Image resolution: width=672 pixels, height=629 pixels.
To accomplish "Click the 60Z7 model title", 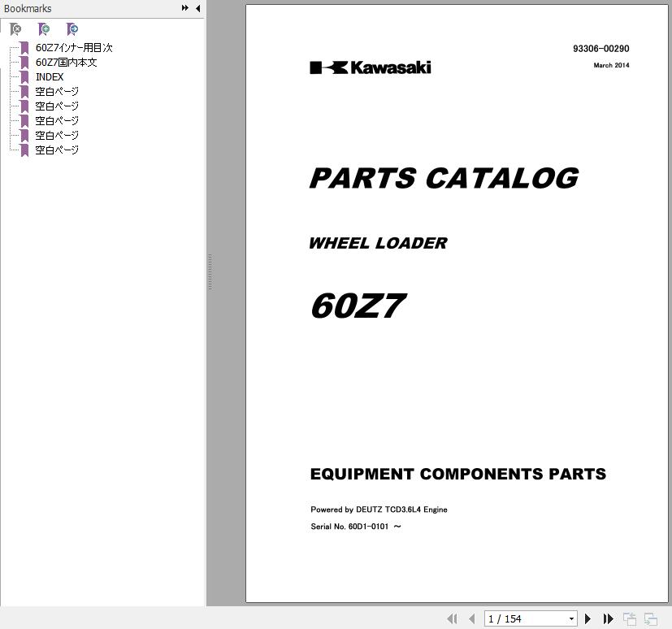I will coord(358,306).
